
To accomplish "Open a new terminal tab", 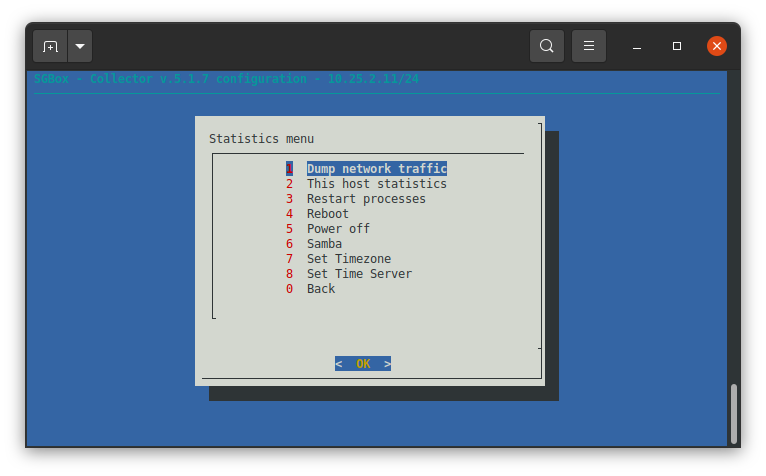I will pyautogui.click(x=50, y=46).
